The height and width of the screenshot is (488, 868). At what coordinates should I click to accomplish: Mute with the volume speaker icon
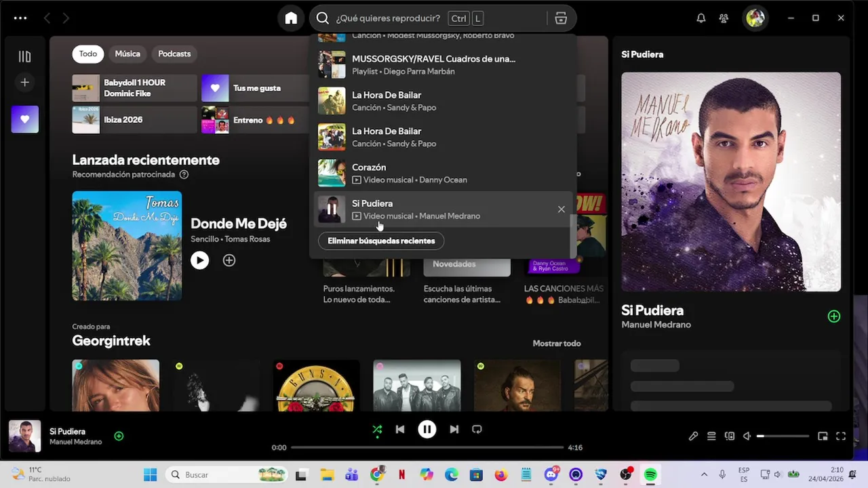click(747, 436)
